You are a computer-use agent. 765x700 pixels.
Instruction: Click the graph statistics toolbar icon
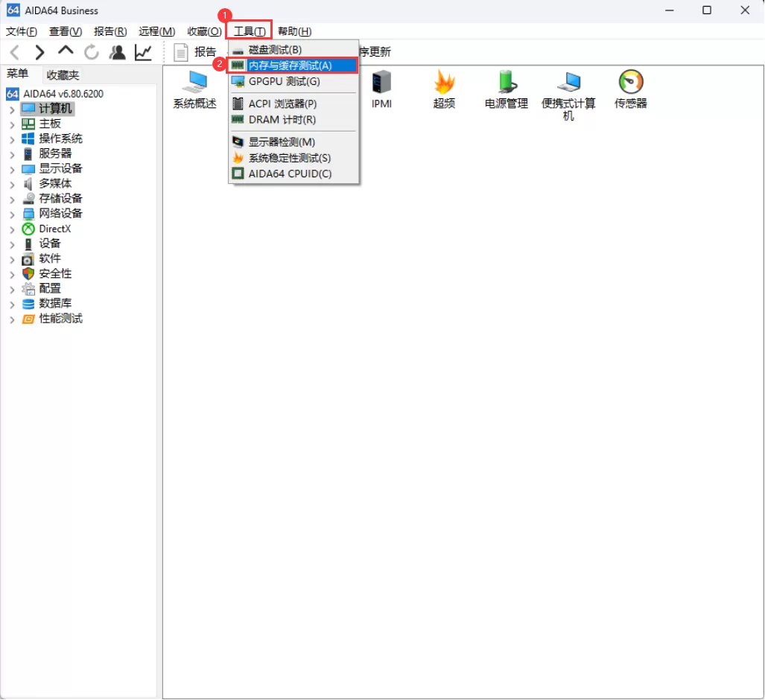point(142,52)
